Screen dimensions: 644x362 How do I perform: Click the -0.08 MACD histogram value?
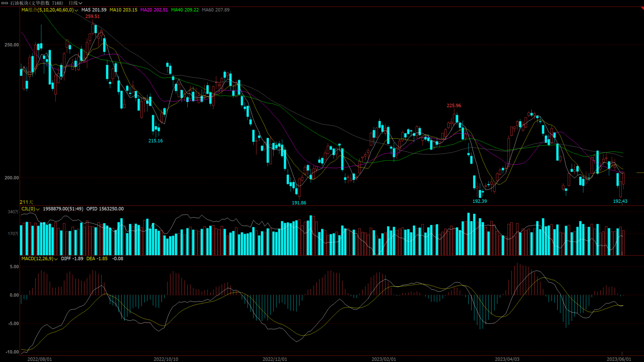pos(118,259)
